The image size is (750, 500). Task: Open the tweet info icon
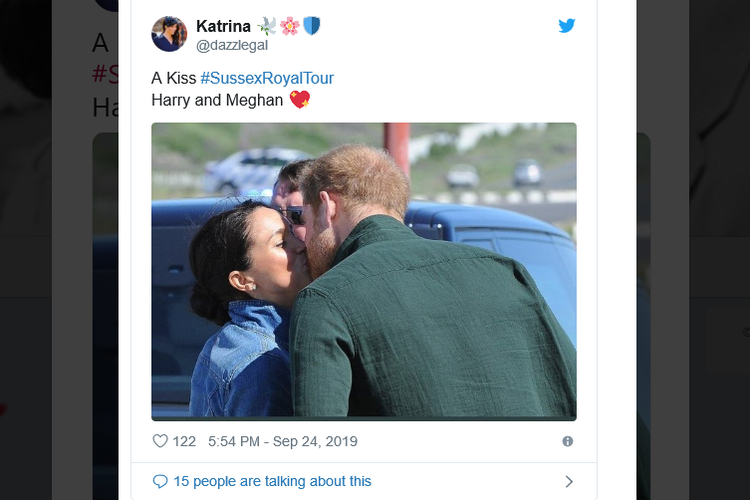click(567, 441)
